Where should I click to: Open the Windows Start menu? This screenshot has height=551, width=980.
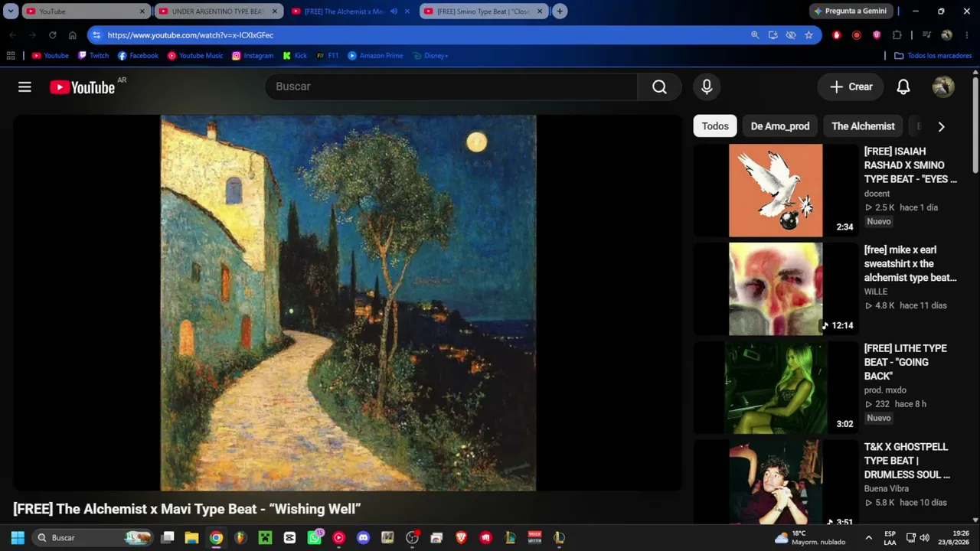(18, 538)
